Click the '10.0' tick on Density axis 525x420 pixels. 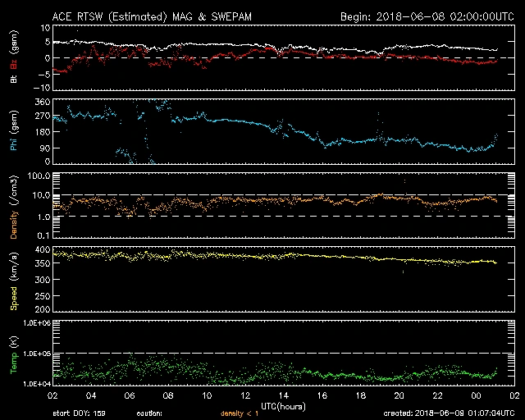tap(41, 195)
